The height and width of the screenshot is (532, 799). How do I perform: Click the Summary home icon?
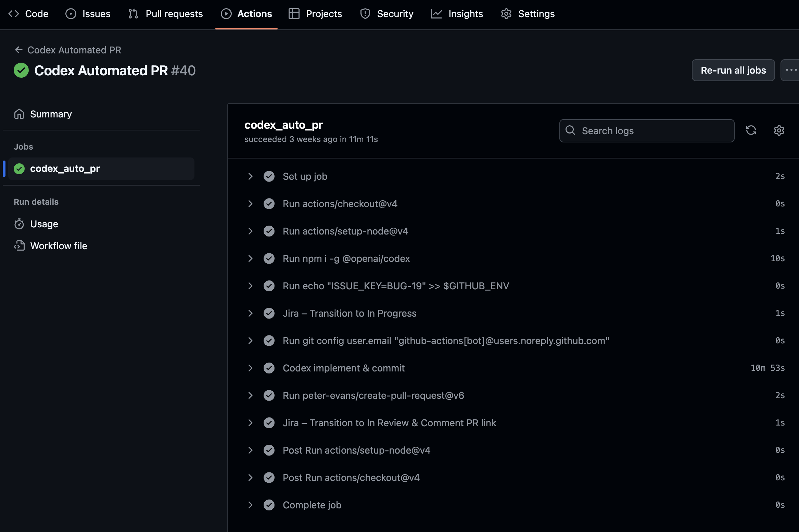(x=20, y=114)
